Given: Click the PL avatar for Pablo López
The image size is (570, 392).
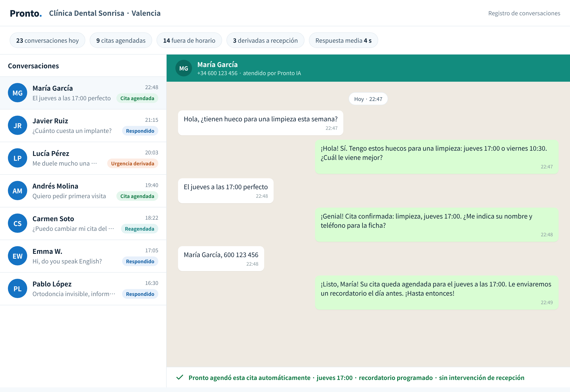Looking at the screenshot, I should coord(18,289).
